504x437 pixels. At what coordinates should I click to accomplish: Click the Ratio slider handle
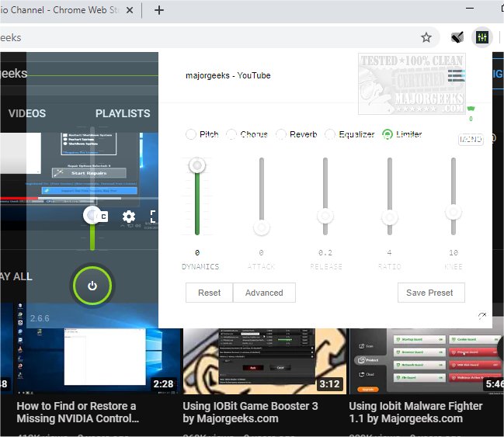pyautogui.click(x=390, y=217)
